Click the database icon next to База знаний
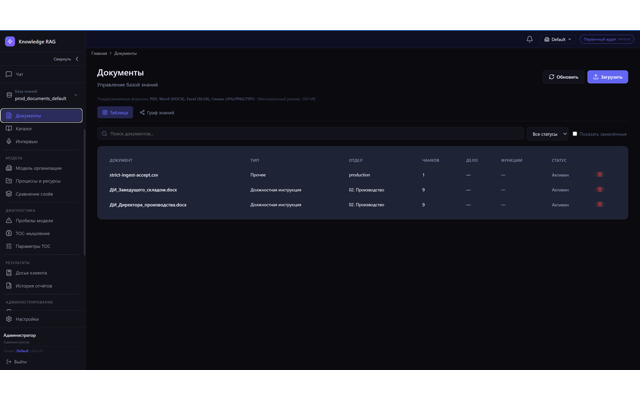 coord(9,95)
